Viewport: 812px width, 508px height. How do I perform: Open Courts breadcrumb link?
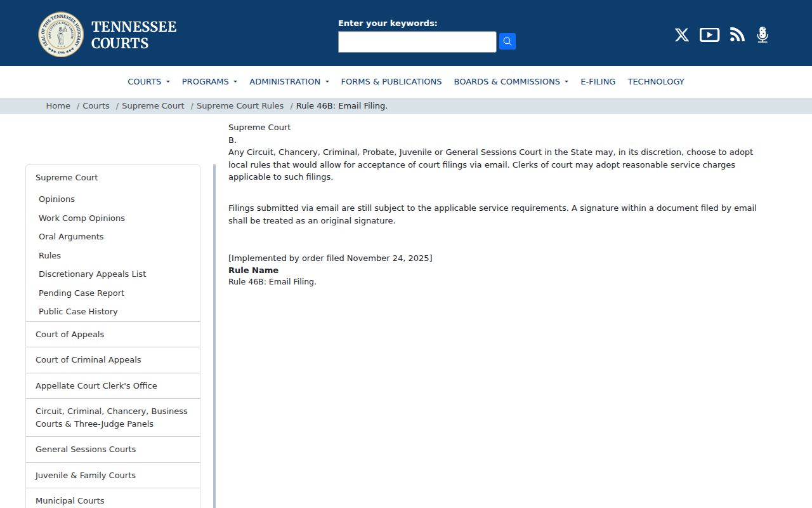(96, 106)
